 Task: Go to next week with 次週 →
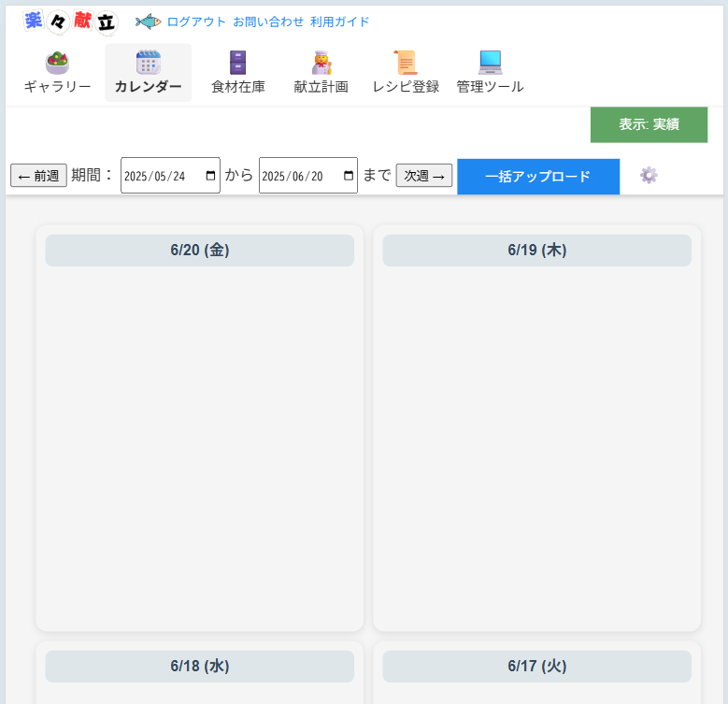tap(424, 176)
